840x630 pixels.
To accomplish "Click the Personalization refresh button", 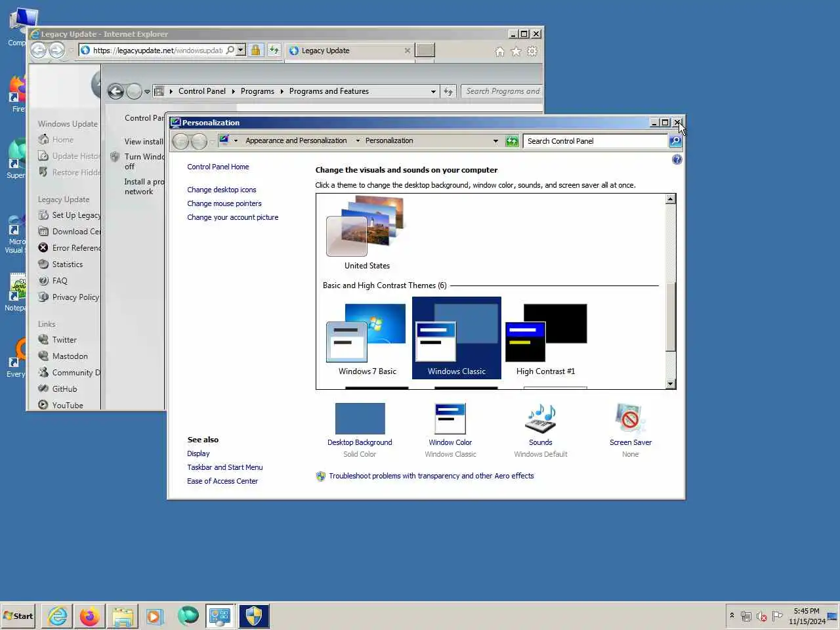I will (512, 141).
